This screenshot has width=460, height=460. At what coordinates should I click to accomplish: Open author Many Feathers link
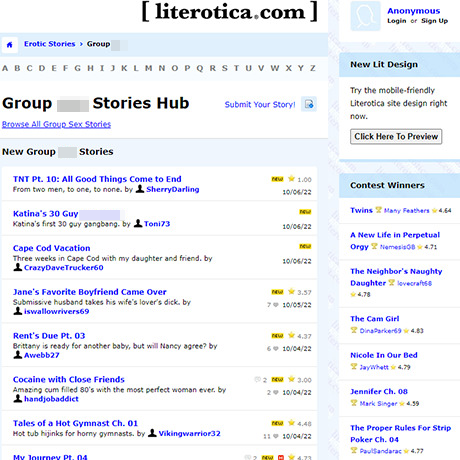(x=406, y=211)
